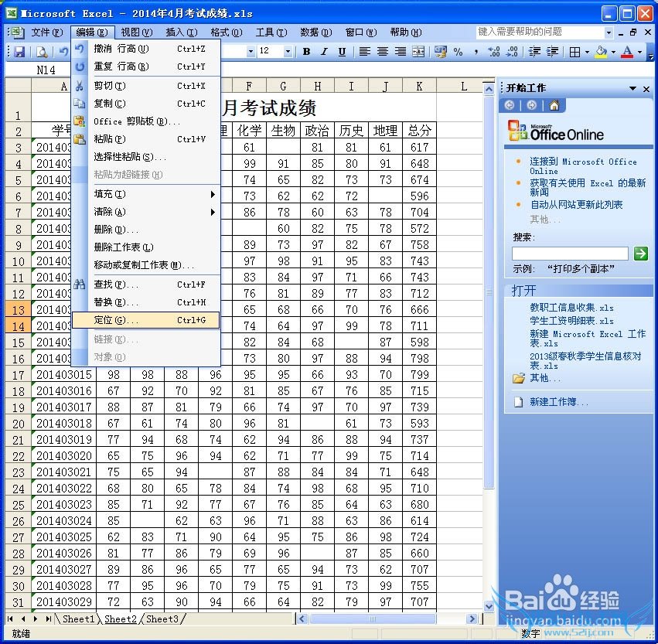Select row 13 header
Image resolution: width=658 pixels, height=644 pixels.
tap(18, 309)
